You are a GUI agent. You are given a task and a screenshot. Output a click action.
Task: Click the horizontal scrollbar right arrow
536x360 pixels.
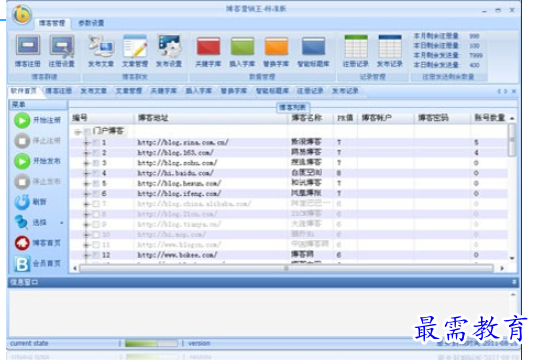pos(502,269)
